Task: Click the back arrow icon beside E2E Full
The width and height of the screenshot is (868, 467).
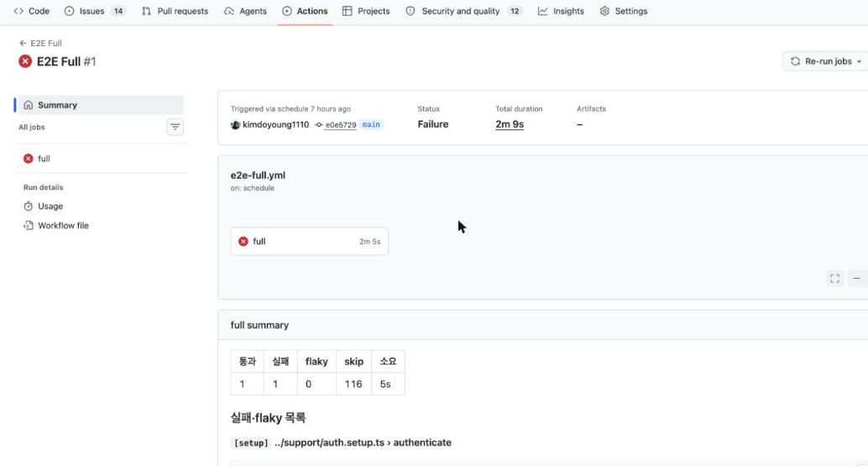Action: (x=23, y=43)
